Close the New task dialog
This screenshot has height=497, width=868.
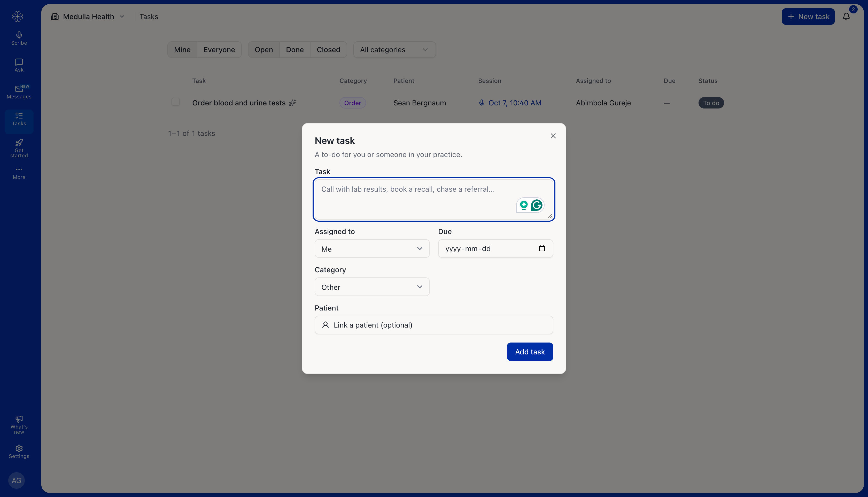553,136
